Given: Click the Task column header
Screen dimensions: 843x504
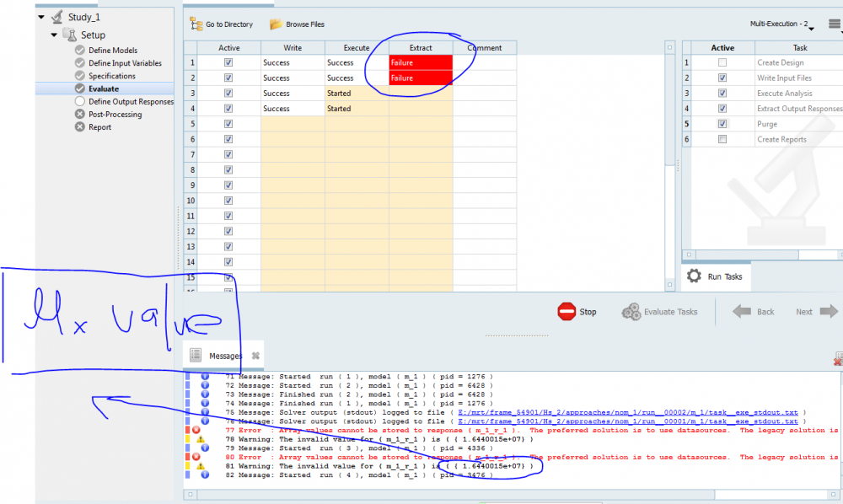Looking at the screenshot, I should [800, 48].
